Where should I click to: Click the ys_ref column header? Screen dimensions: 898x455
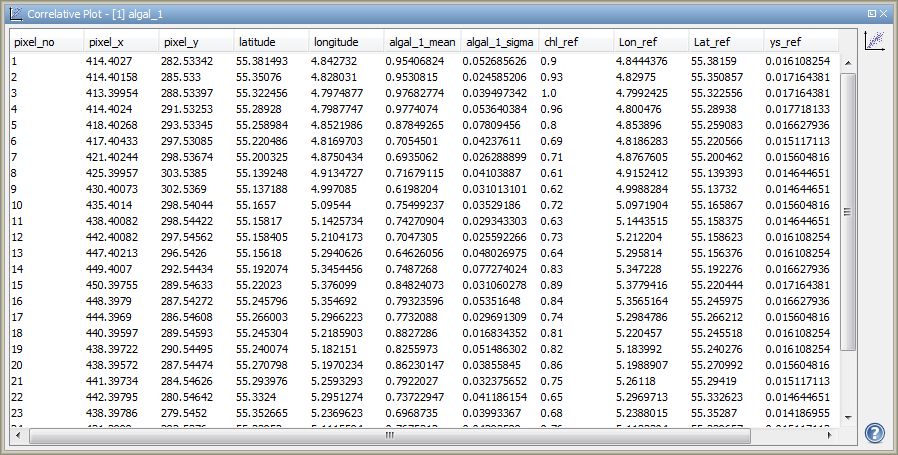coord(798,43)
